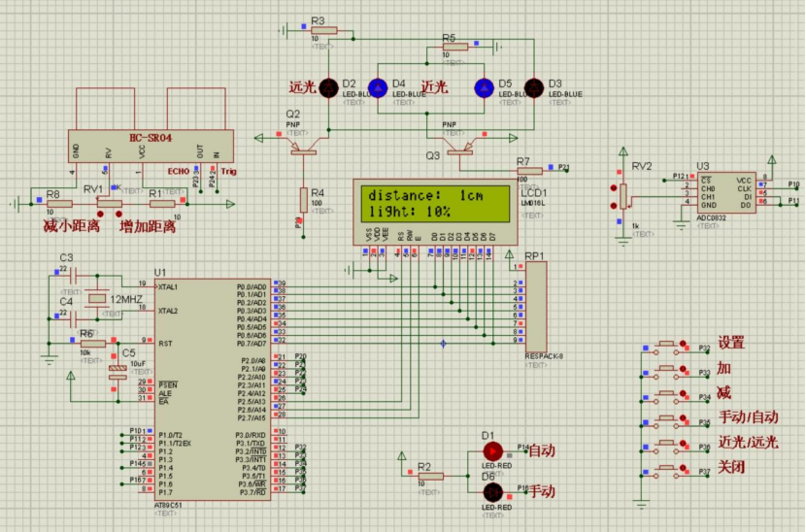
Task: Click RV1 red dot above 增加距离
Action: [x=118, y=214]
